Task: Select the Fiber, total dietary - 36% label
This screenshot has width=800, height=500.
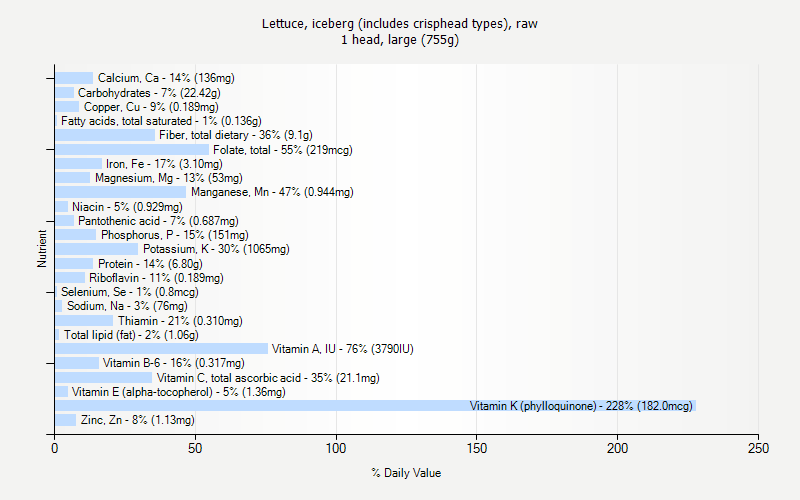Action: point(236,135)
